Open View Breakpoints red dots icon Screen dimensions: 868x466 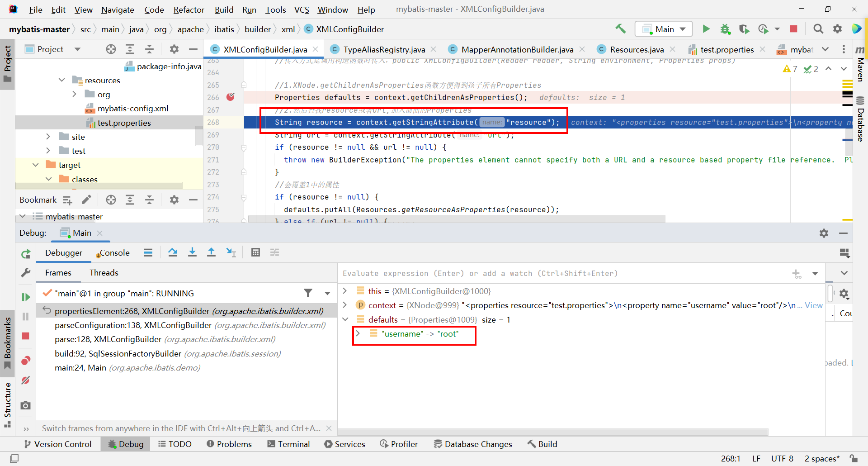pyautogui.click(x=26, y=361)
